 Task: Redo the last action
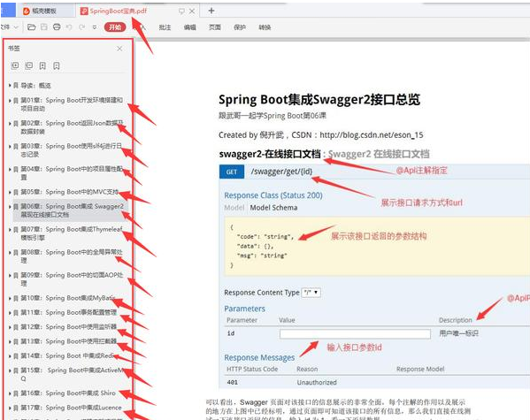point(81,27)
